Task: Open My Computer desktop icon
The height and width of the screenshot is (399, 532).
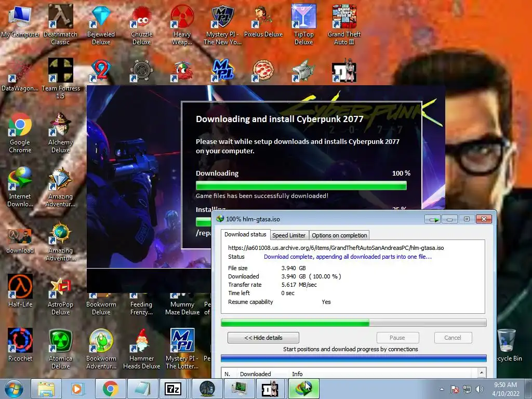Action: 20,21
